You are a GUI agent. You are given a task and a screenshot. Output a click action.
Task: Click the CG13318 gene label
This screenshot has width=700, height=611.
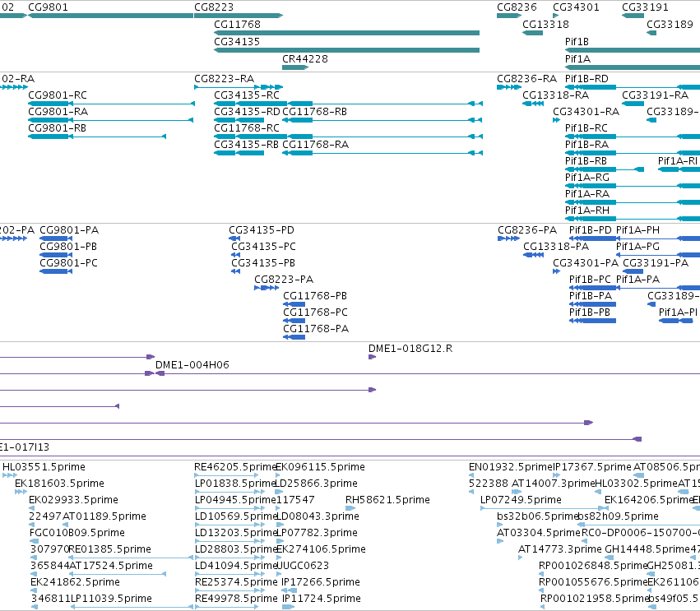pyautogui.click(x=545, y=25)
